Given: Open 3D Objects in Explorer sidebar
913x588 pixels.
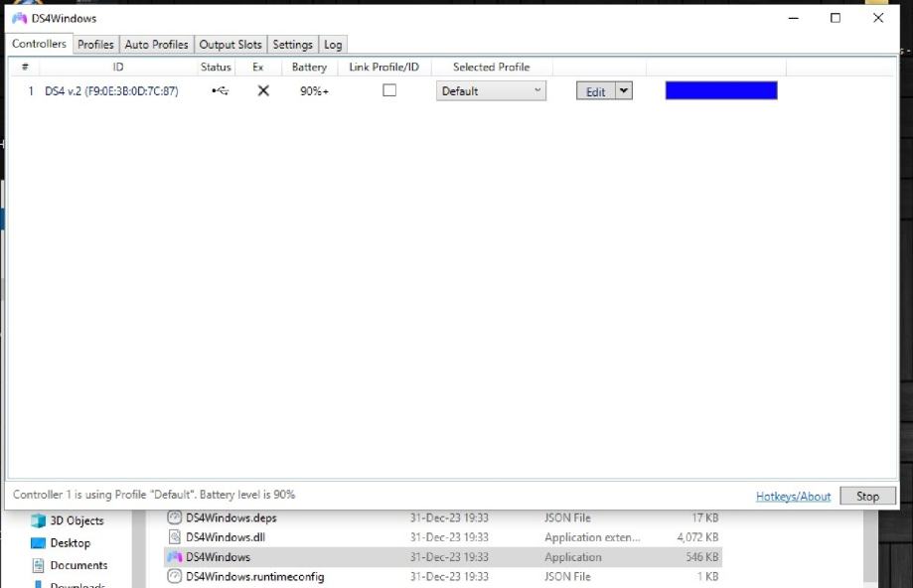Looking at the screenshot, I should [x=76, y=520].
